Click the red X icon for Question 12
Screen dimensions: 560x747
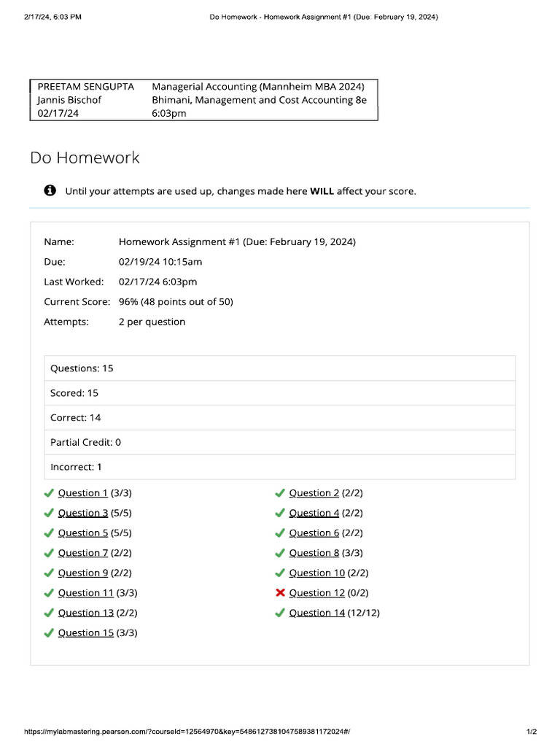coord(280,592)
